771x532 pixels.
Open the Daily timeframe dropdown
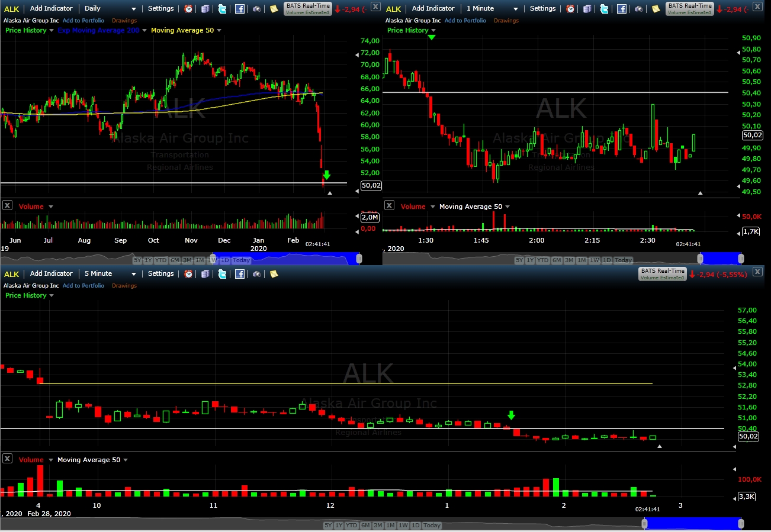point(110,9)
